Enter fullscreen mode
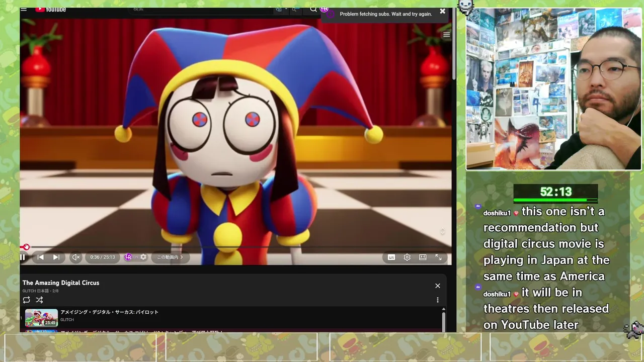This screenshot has height=362, width=644. [x=439, y=257]
